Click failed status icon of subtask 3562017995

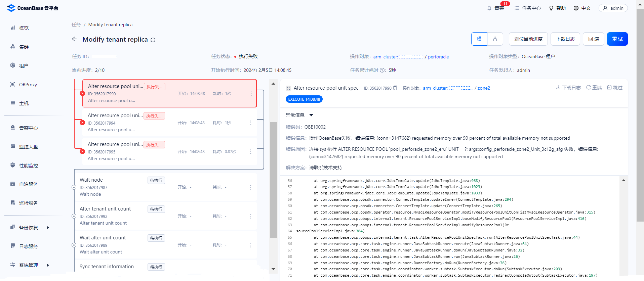tap(82, 151)
